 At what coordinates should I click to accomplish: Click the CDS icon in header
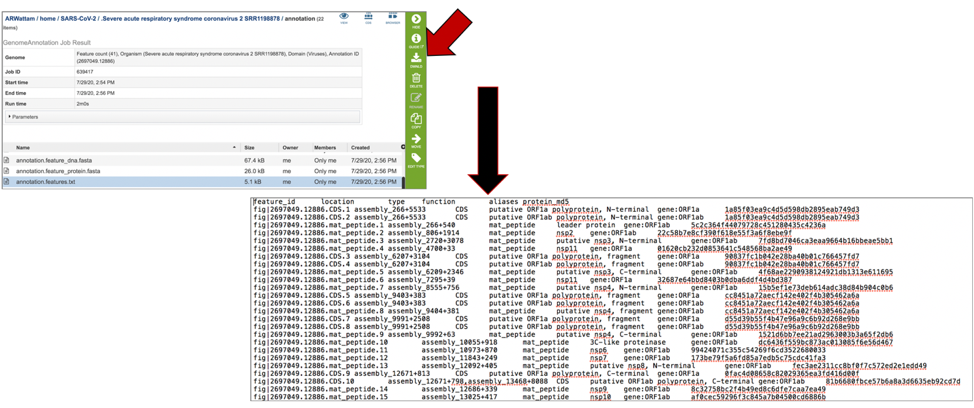point(367,18)
